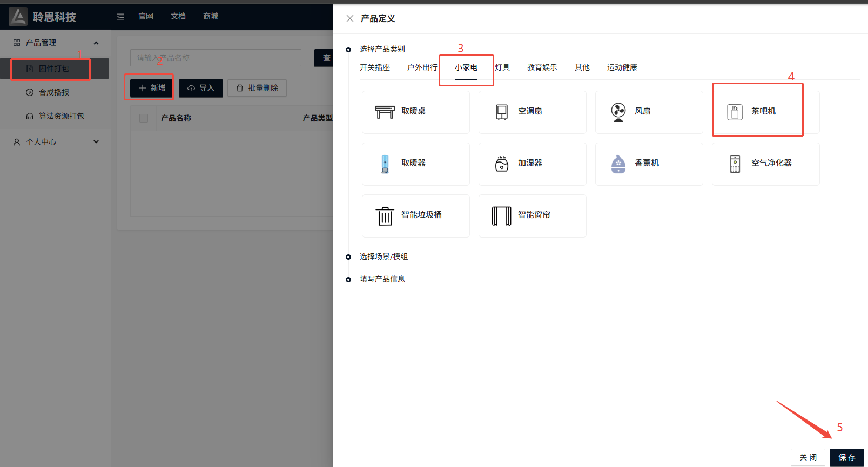Image resolution: width=868 pixels, height=467 pixels.
Task: Click the 智能垃圾桶 label text
Action: point(421,215)
